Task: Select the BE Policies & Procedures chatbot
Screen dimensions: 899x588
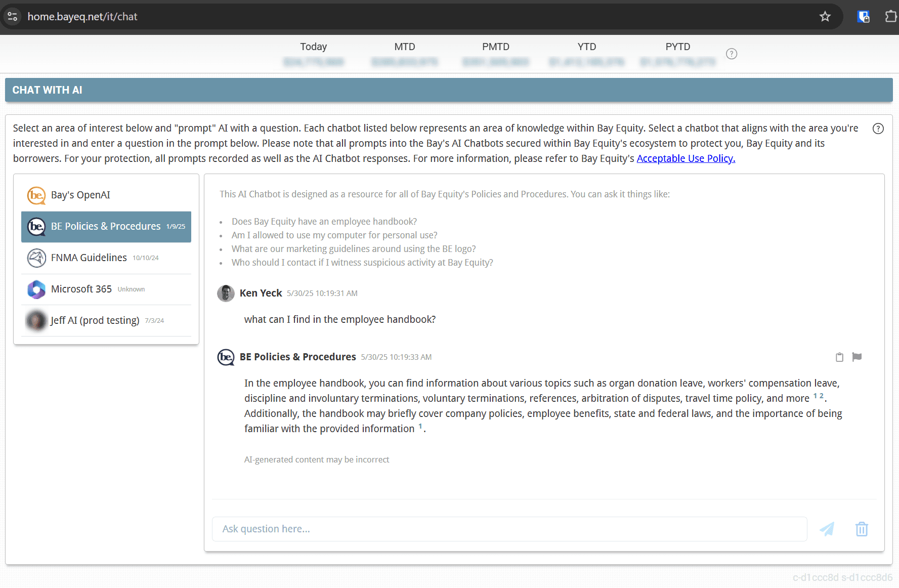Action: [106, 227]
